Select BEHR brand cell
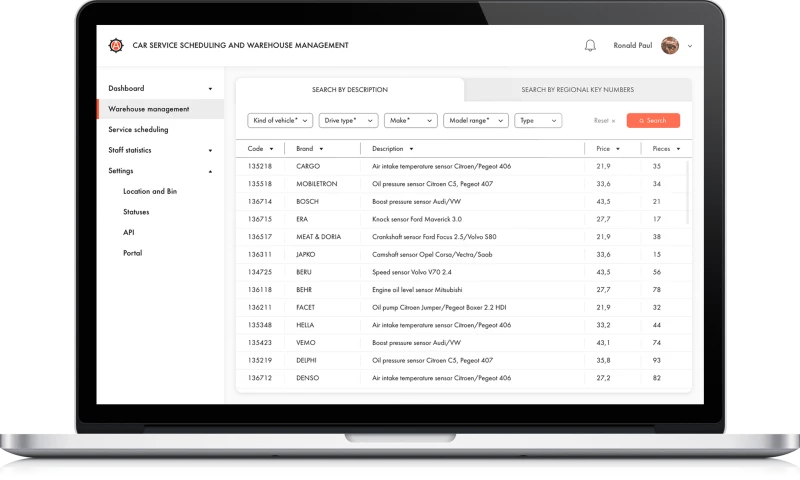The width and height of the screenshot is (800, 480). pos(304,290)
